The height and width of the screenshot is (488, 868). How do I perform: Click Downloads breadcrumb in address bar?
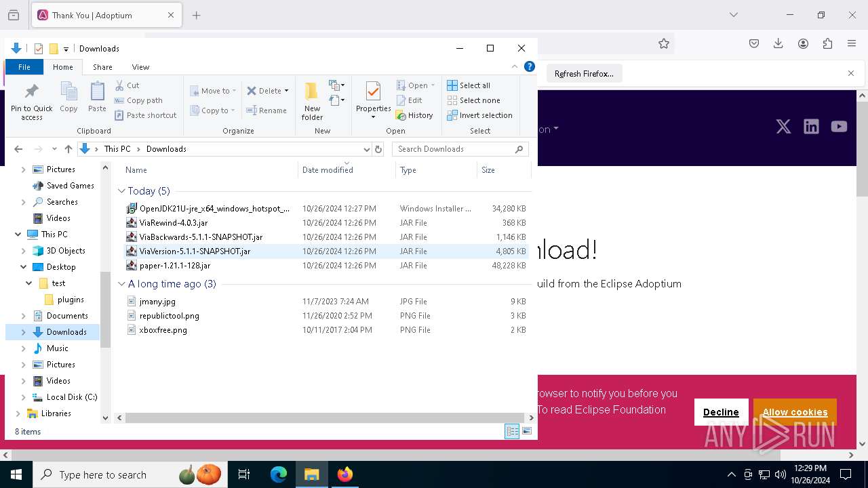pos(166,149)
